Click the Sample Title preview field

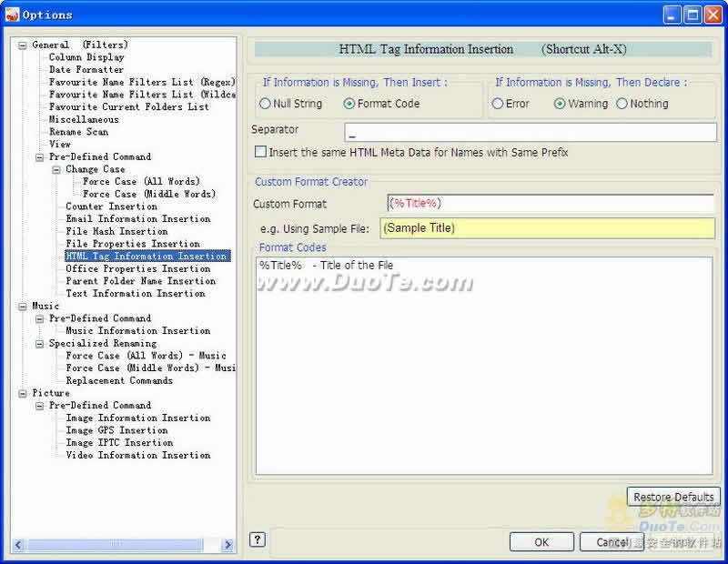(548, 228)
